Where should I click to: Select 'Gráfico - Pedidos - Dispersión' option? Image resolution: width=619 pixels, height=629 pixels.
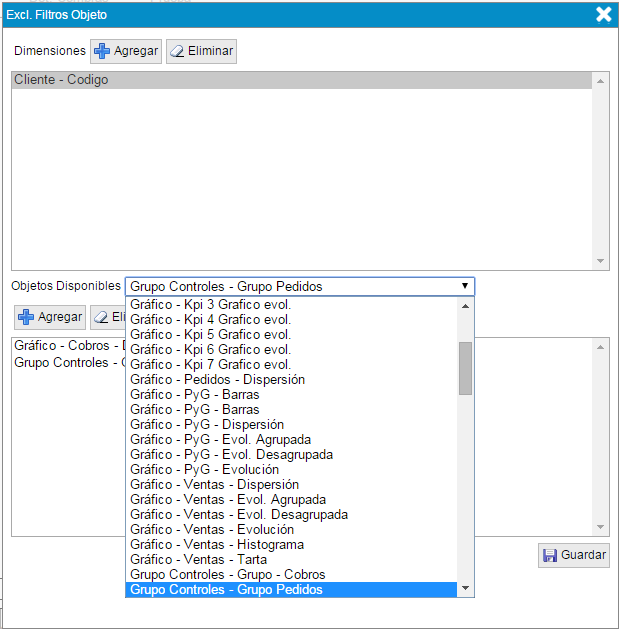point(217,380)
